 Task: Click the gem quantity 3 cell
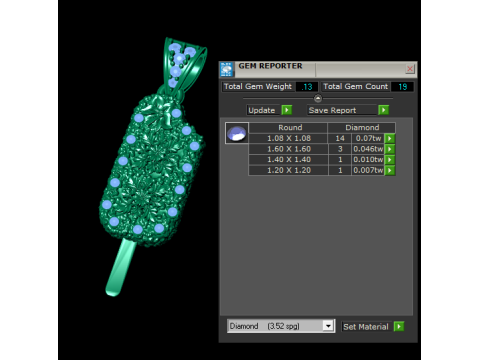coord(340,149)
